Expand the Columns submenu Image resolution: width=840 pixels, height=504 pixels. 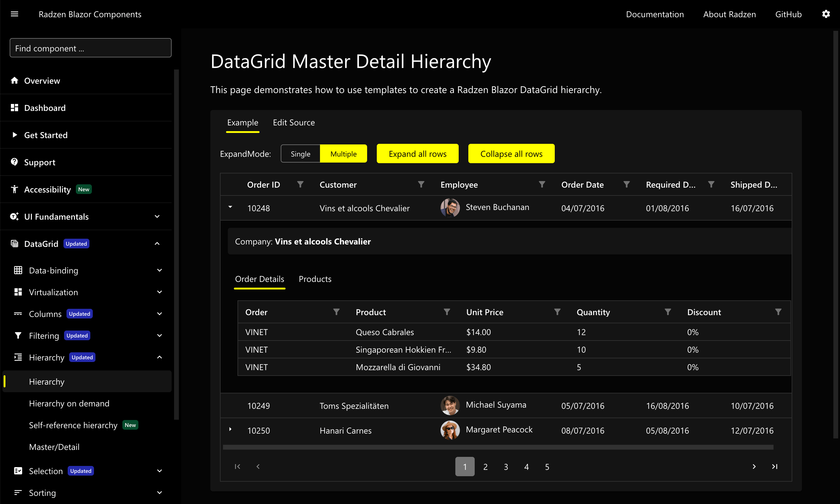[159, 314]
